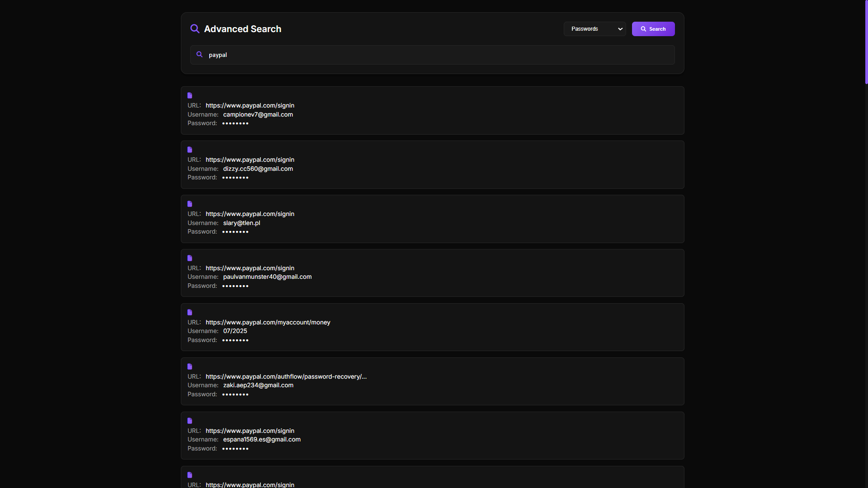Click the masked password under slary@tlen.pl
The height and width of the screenshot is (488, 868).
click(x=236, y=232)
